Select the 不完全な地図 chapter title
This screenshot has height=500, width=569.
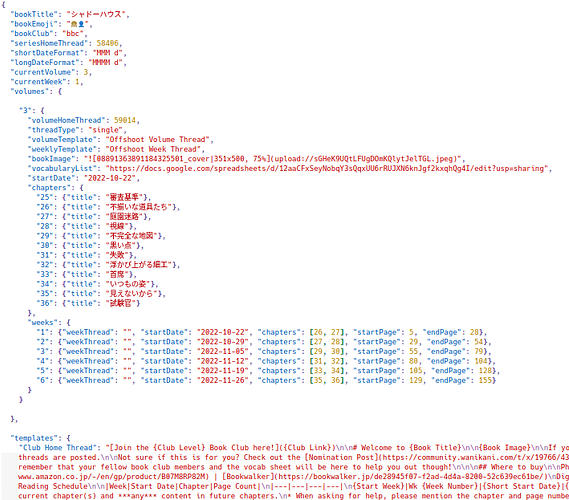pos(131,235)
